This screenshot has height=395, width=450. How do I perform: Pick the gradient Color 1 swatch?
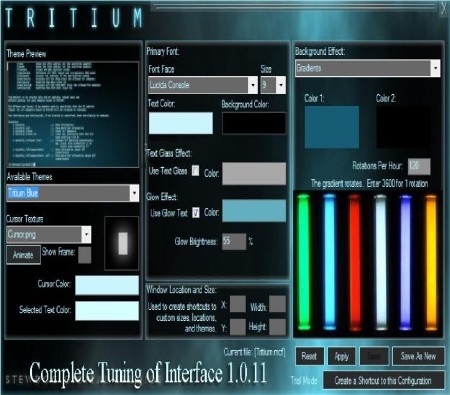coord(332,127)
